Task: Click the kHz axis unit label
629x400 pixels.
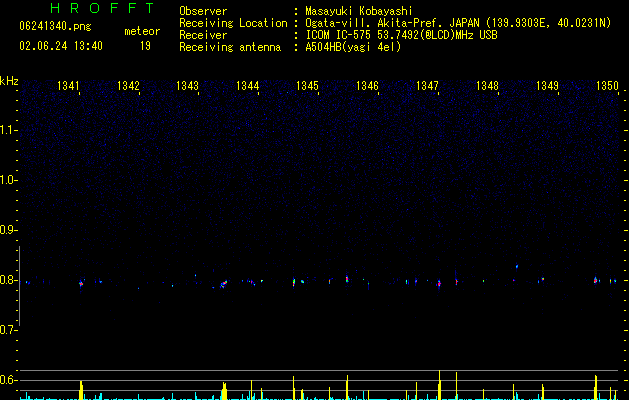Action: tap(9, 81)
